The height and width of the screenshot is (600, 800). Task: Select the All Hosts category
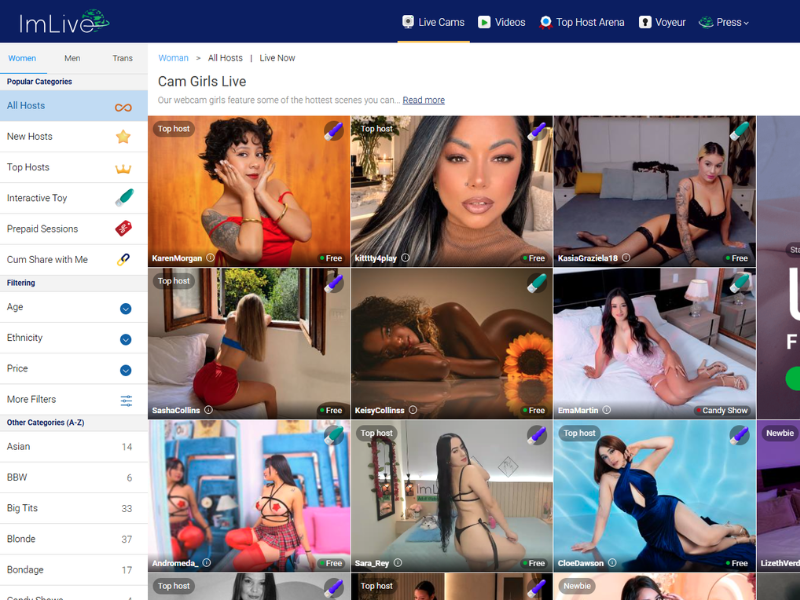tap(74, 106)
